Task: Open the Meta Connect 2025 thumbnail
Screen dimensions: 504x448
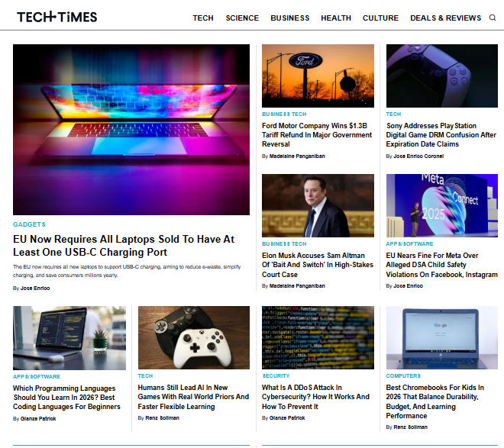Action: 442,205
